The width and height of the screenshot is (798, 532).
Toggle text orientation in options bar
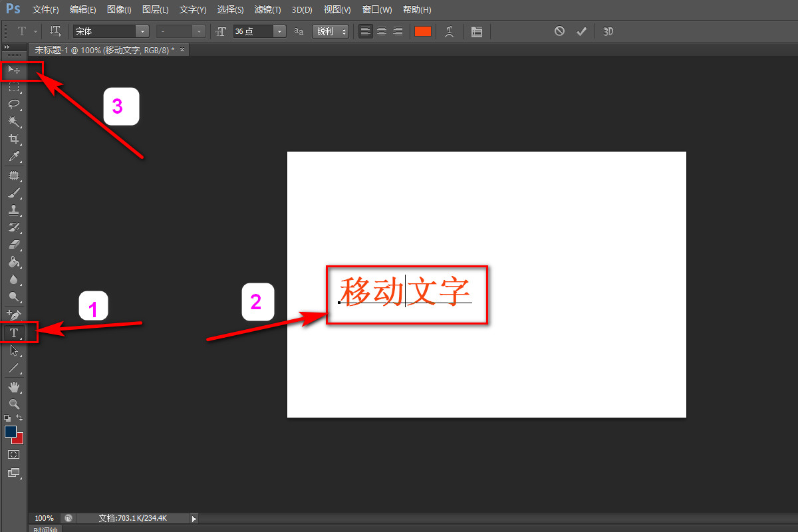[x=55, y=31]
